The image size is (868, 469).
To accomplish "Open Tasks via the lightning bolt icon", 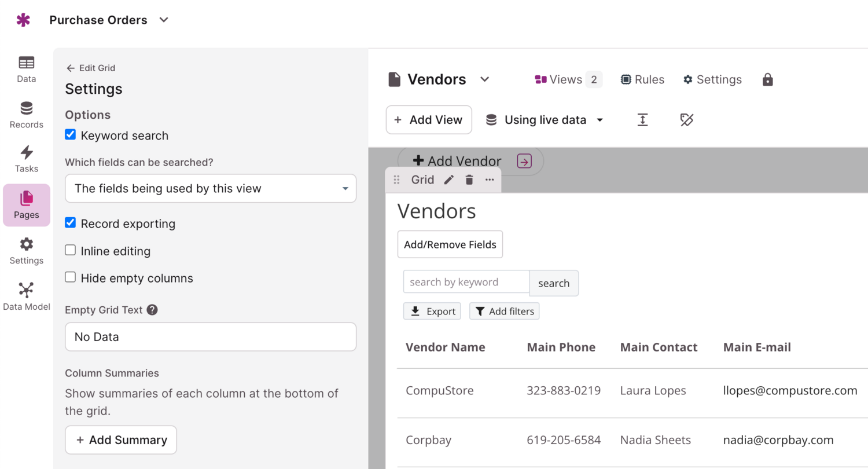I will [x=26, y=159].
